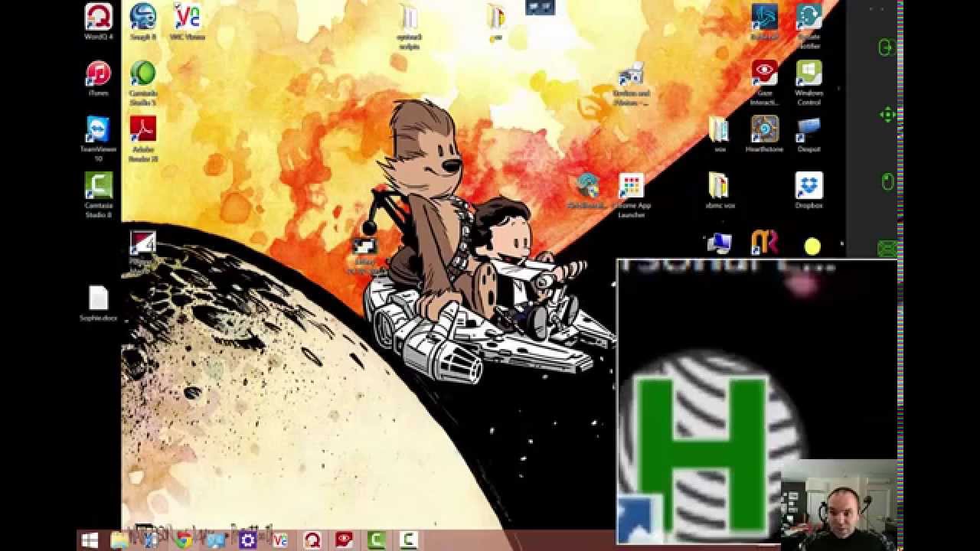Image resolution: width=980 pixels, height=551 pixels.
Task: Open the orange and purple MR desktop icon
Action: click(764, 243)
